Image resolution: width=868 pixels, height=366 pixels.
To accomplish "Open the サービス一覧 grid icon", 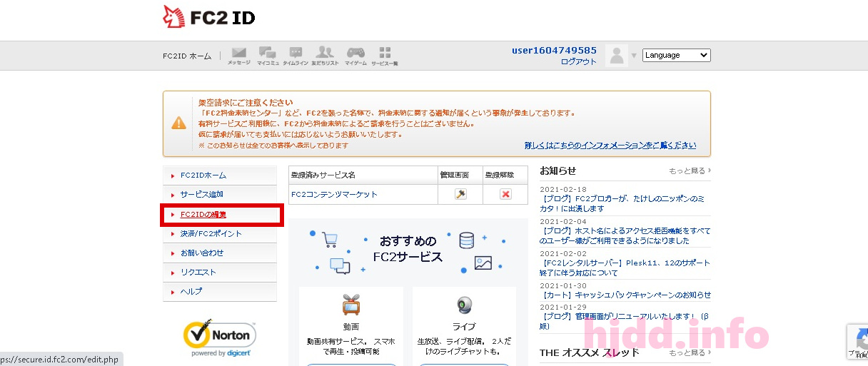I will [x=385, y=56].
